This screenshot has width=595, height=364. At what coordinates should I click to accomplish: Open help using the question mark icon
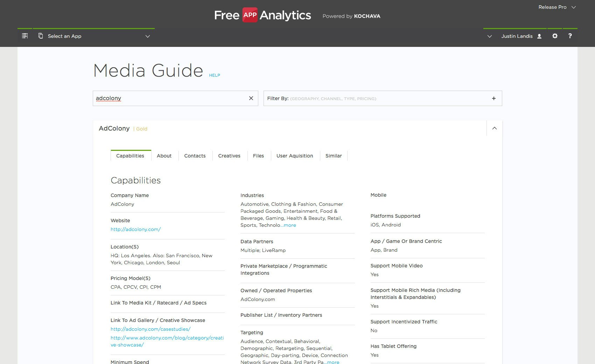(570, 36)
